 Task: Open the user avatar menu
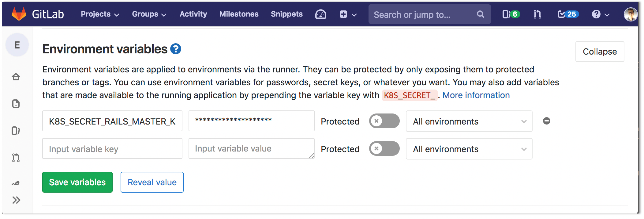[x=631, y=14]
